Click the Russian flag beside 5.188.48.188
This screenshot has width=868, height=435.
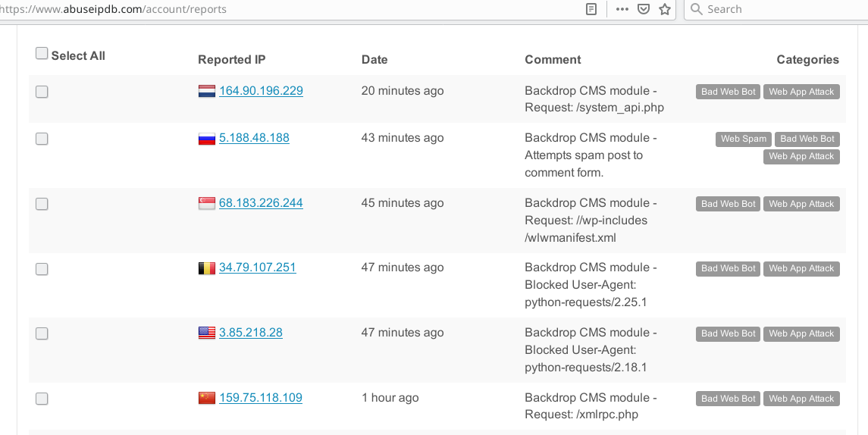coord(206,139)
